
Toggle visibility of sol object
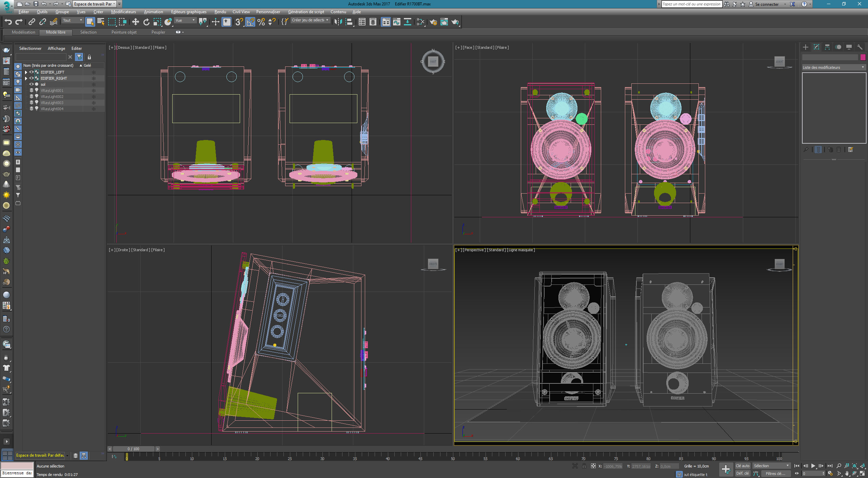[x=31, y=84]
